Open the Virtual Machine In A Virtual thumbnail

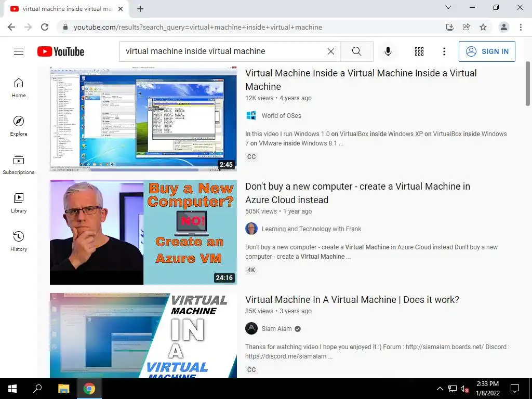click(x=143, y=336)
